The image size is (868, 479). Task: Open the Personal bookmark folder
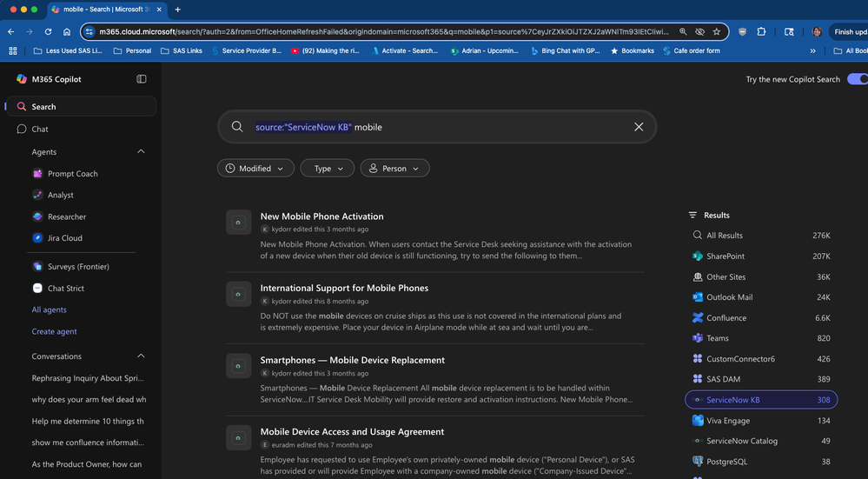(132, 51)
